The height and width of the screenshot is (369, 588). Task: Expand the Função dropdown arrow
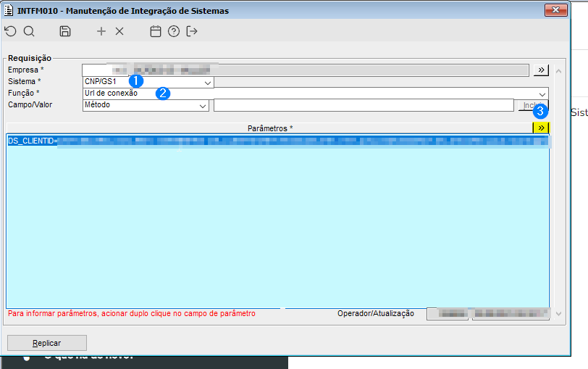pos(542,94)
